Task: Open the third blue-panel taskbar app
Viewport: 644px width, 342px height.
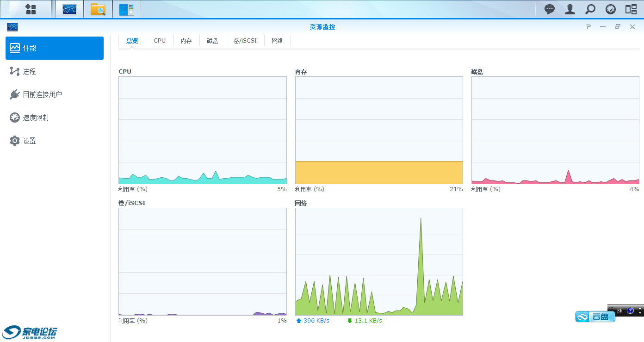Action: click(126, 9)
